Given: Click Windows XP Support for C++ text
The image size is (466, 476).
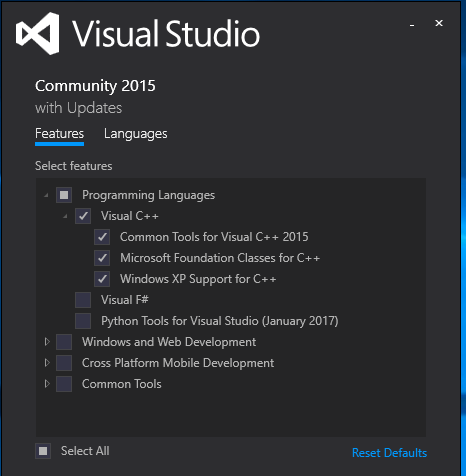Looking at the screenshot, I should pyautogui.click(x=198, y=279).
